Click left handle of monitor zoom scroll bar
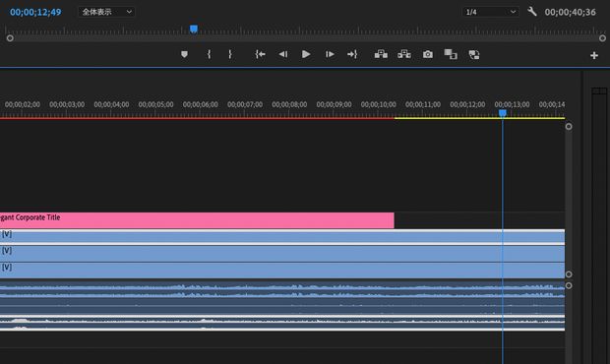This screenshot has height=364, width=610. pyautogui.click(x=10, y=38)
